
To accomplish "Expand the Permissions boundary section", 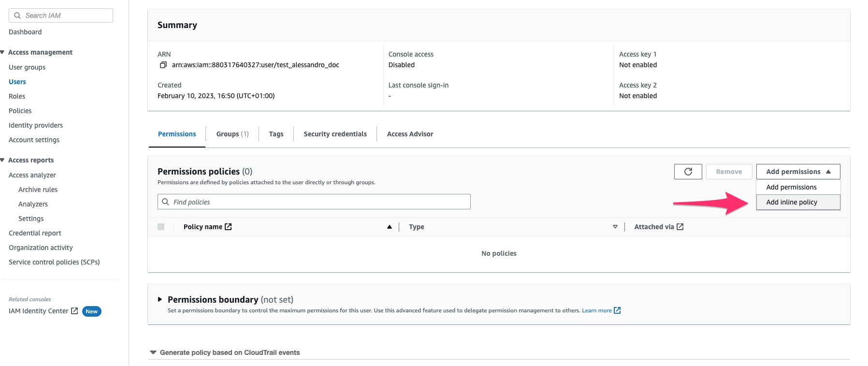I will pyautogui.click(x=160, y=300).
